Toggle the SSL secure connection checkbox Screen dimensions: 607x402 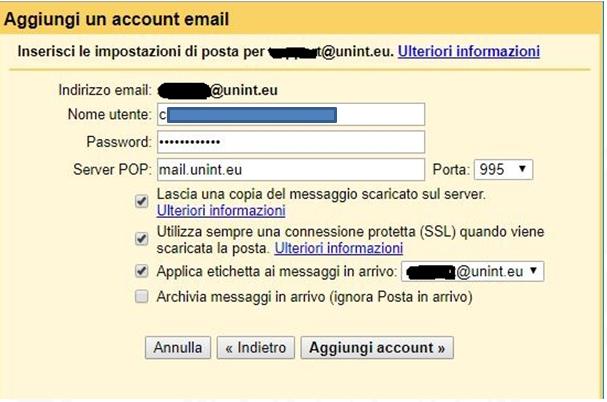click(141, 239)
